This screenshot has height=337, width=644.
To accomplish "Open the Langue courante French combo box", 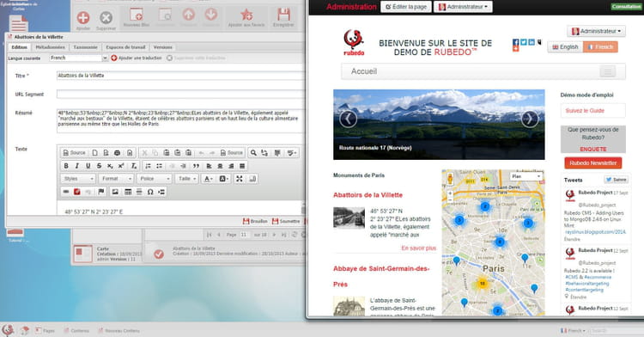I will [x=78, y=58].
